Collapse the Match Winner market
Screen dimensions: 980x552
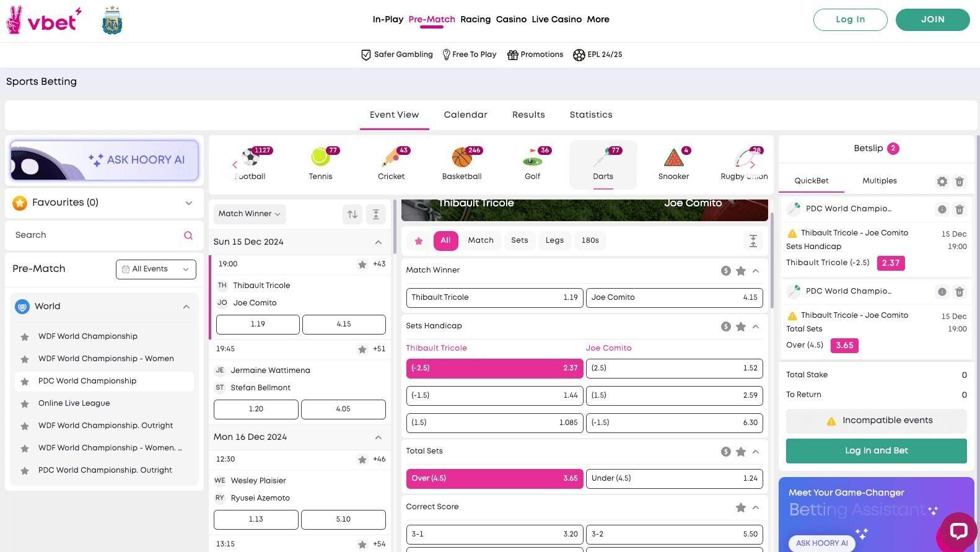pyautogui.click(x=756, y=271)
